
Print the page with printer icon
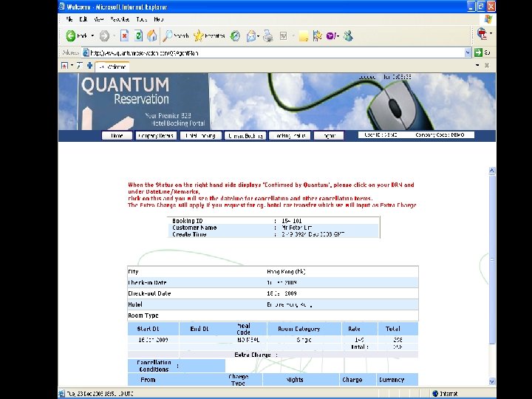pyautogui.click(x=268, y=35)
